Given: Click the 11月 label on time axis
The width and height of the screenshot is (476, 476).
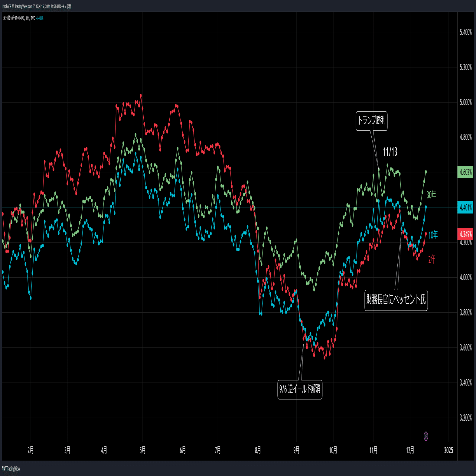Looking at the screenshot, I should [x=373, y=450].
